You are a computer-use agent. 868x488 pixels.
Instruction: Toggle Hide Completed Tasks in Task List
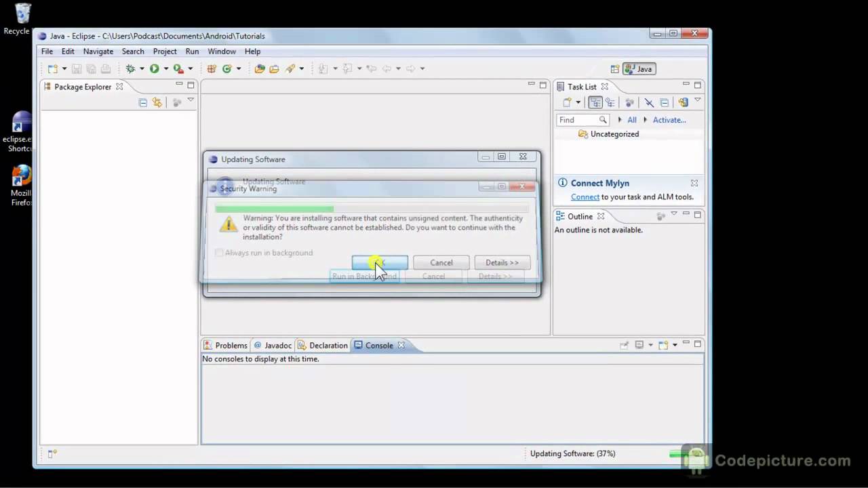649,102
